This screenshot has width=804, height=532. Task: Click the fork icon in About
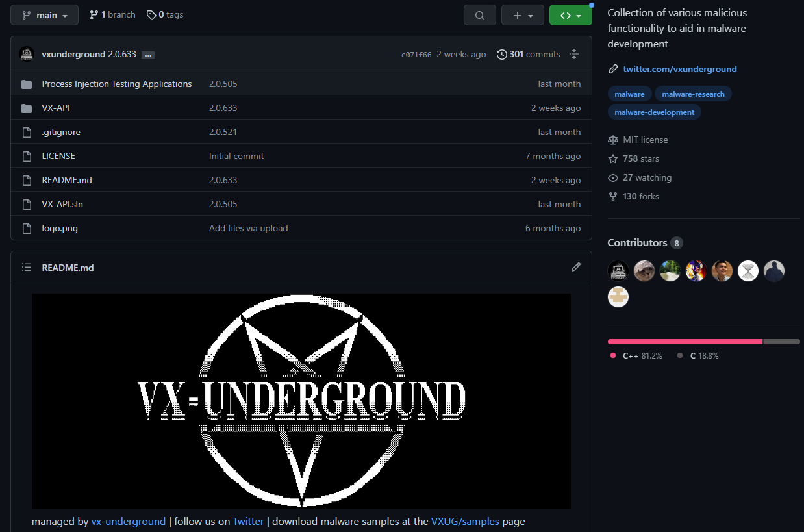coord(613,196)
